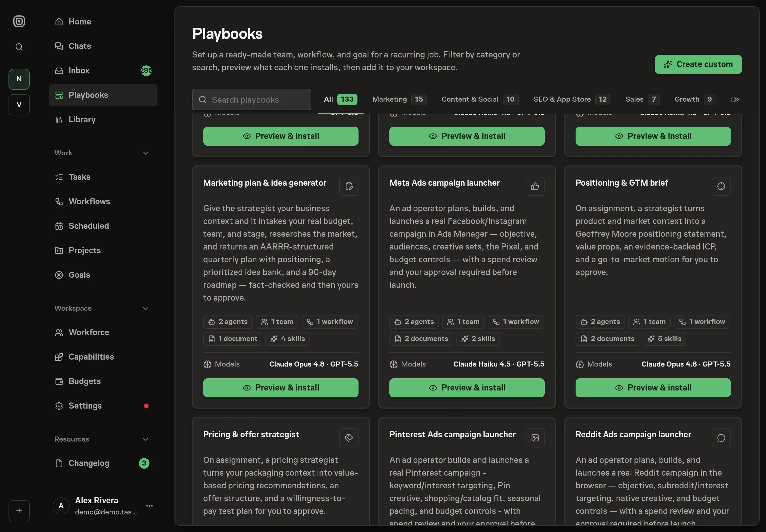This screenshot has height=532, width=766.
Task: Click Claude Haiku 4.5 · GPT-5.5 on Meta Ads
Action: pyautogui.click(x=499, y=364)
